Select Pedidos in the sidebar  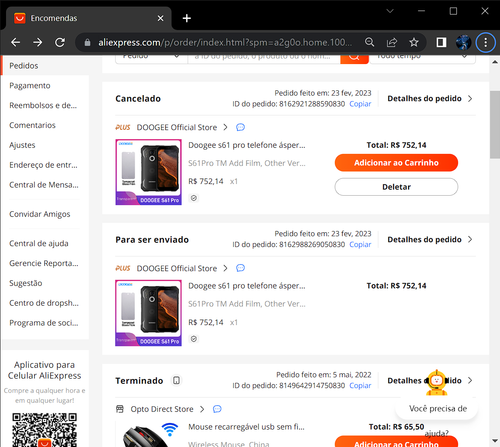pos(24,66)
